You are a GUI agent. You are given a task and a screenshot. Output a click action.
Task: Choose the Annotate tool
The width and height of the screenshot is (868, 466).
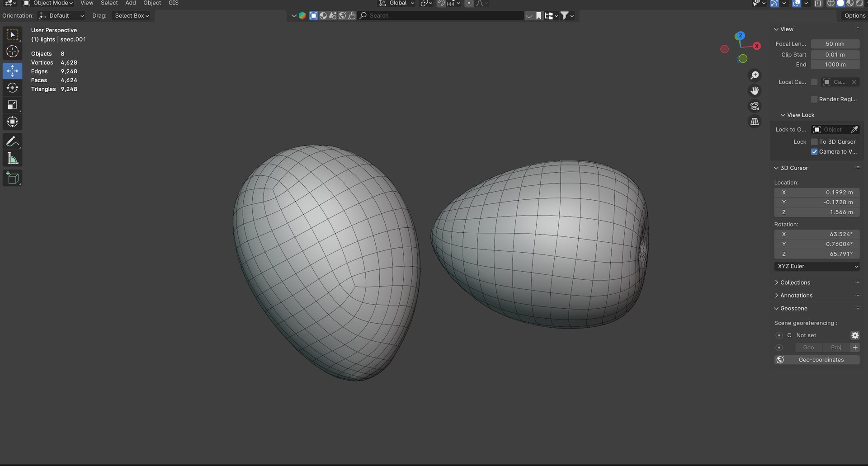[x=12, y=141]
